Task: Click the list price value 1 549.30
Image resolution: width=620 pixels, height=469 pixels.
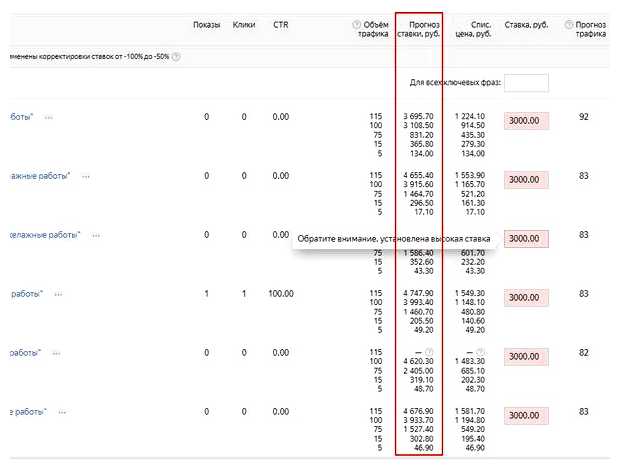Action: click(x=470, y=293)
